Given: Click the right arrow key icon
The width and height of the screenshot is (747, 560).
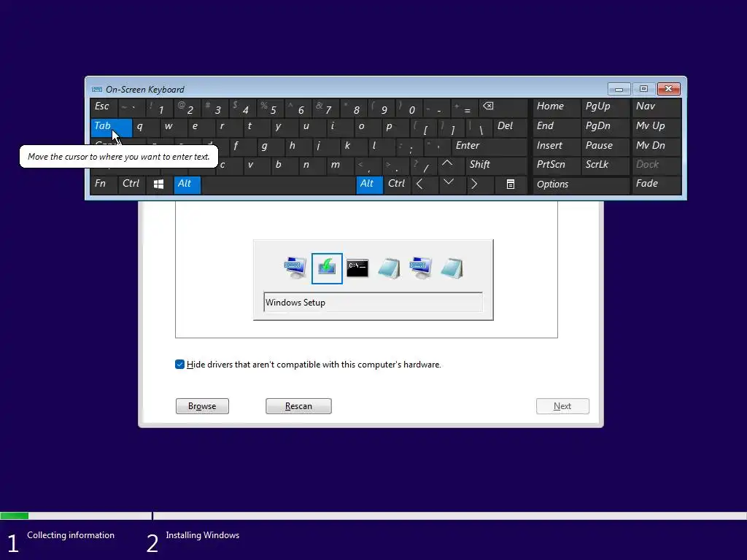Looking at the screenshot, I should pyautogui.click(x=474, y=184).
